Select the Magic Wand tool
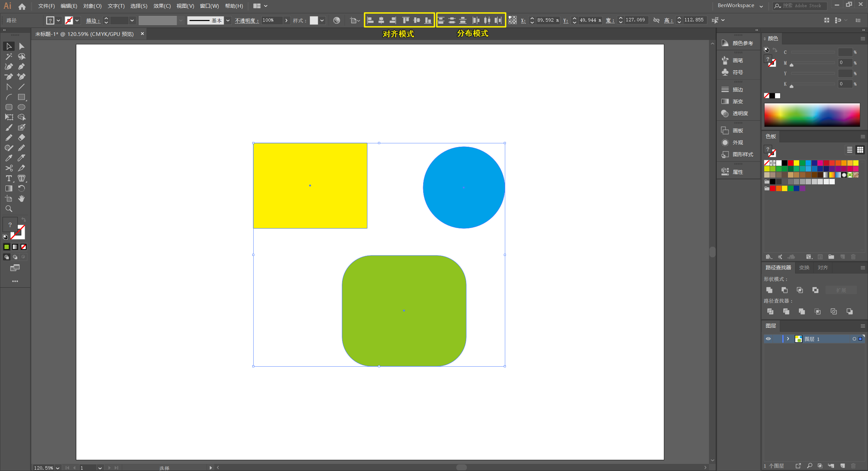The height and width of the screenshot is (471, 868). click(x=9, y=56)
